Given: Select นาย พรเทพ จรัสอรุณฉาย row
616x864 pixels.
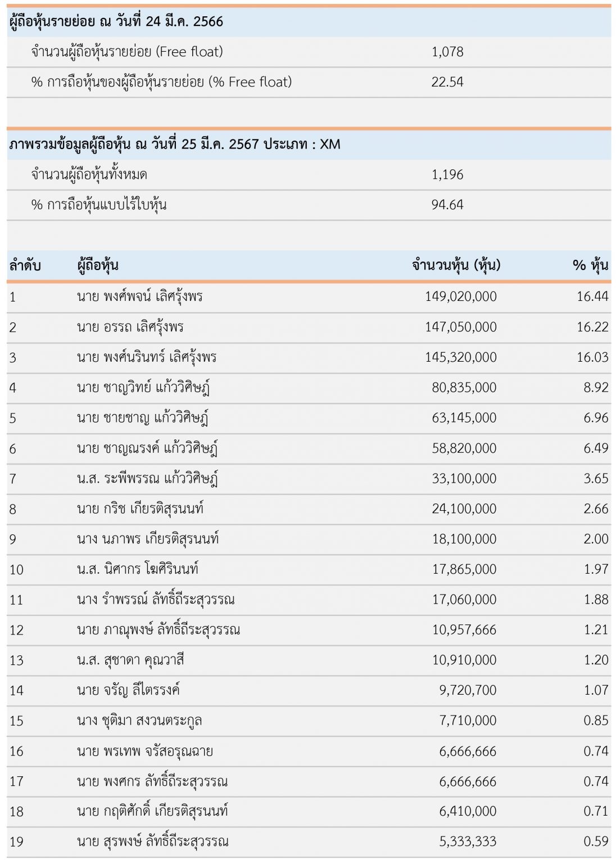Looking at the screenshot, I should [x=309, y=751].
